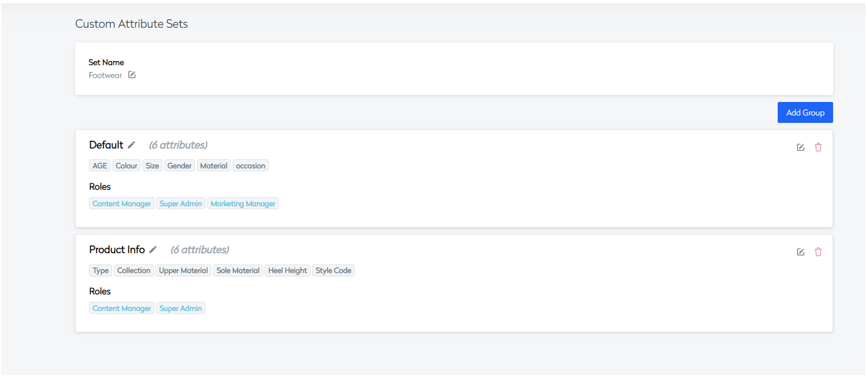This screenshot has height=378, width=868.
Task: Select the Size attribute tag
Action: click(152, 166)
